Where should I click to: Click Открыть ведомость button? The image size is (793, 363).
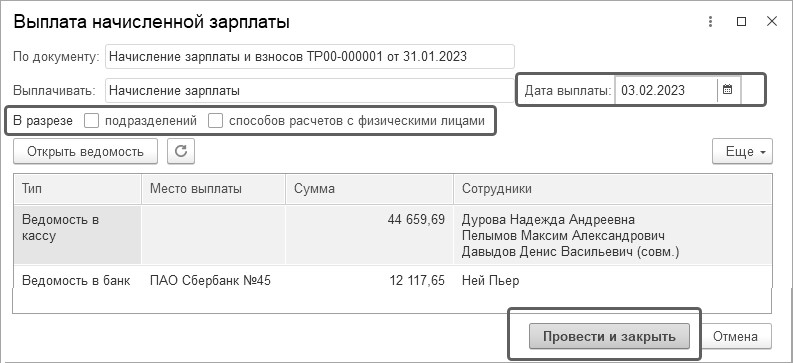pos(85,152)
